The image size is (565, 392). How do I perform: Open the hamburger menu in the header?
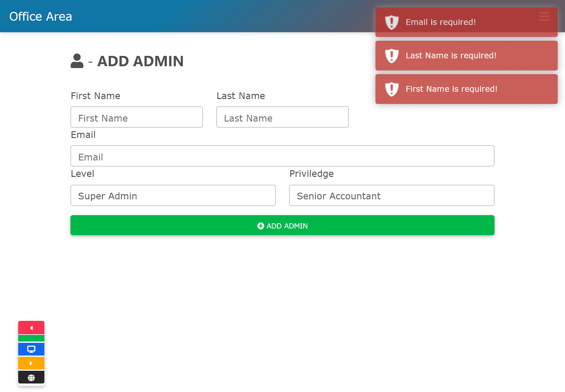point(544,16)
